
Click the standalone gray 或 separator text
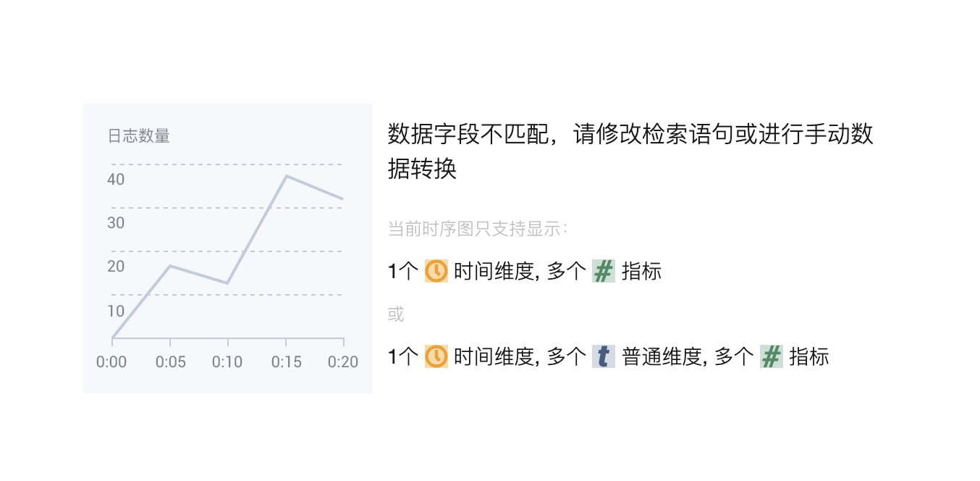(x=396, y=314)
